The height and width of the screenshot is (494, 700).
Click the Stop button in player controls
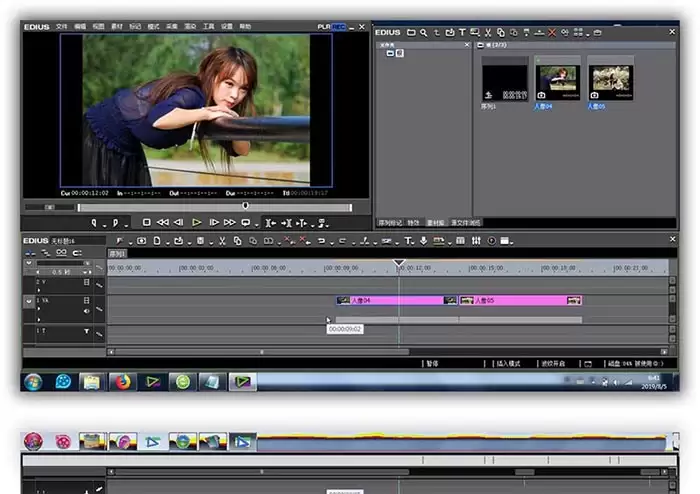pos(146,222)
